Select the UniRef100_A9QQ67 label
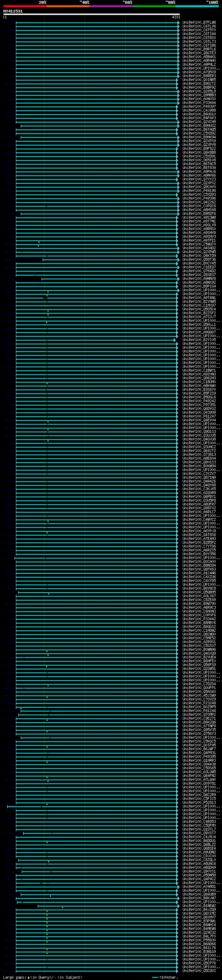Viewport: 222px width, 980px height. pyautogui.click(x=199, y=332)
